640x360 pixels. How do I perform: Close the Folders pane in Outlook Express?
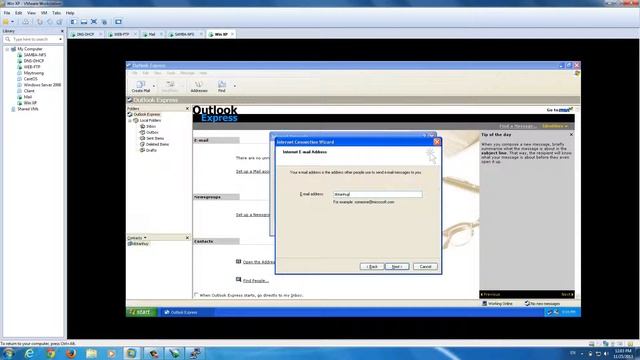187,109
